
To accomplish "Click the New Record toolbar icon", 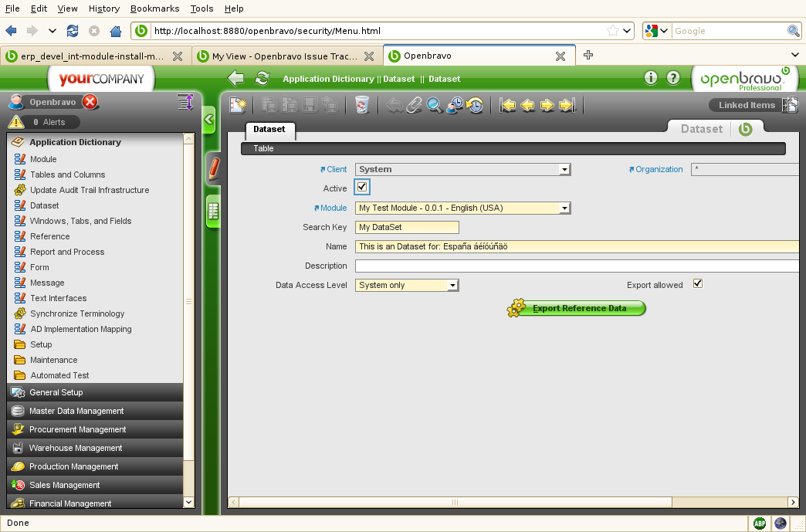I will coord(238,106).
